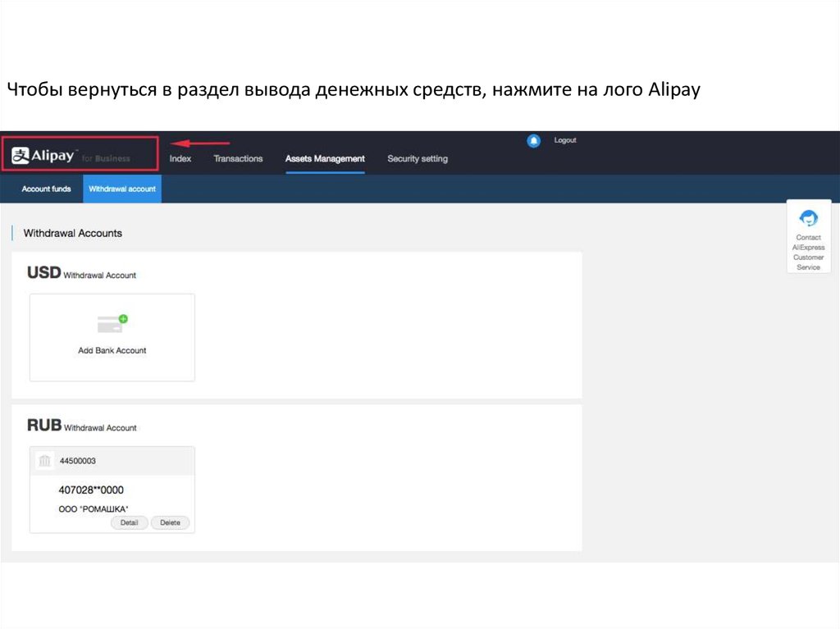Click the customer service headset icon
The height and width of the screenshot is (629, 840).
(x=808, y=218)
